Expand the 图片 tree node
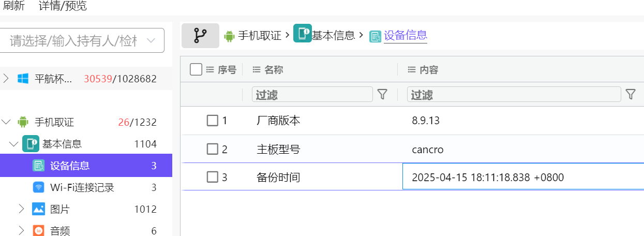The image size is (644, 236). coord(21,209)
